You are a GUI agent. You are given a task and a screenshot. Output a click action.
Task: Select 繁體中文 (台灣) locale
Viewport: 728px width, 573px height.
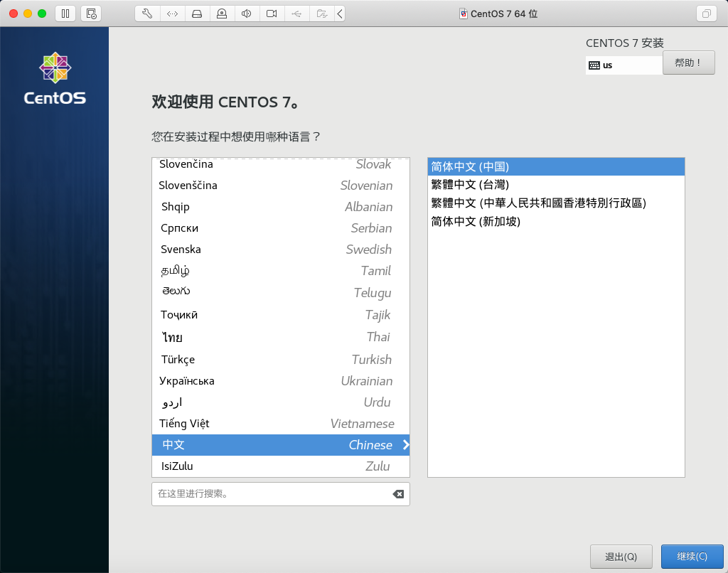(x=556, y=185)
